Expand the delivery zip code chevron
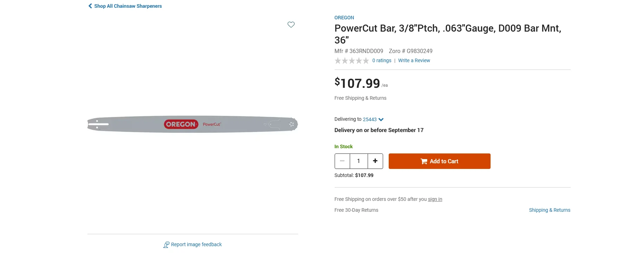 coord(381,120)
